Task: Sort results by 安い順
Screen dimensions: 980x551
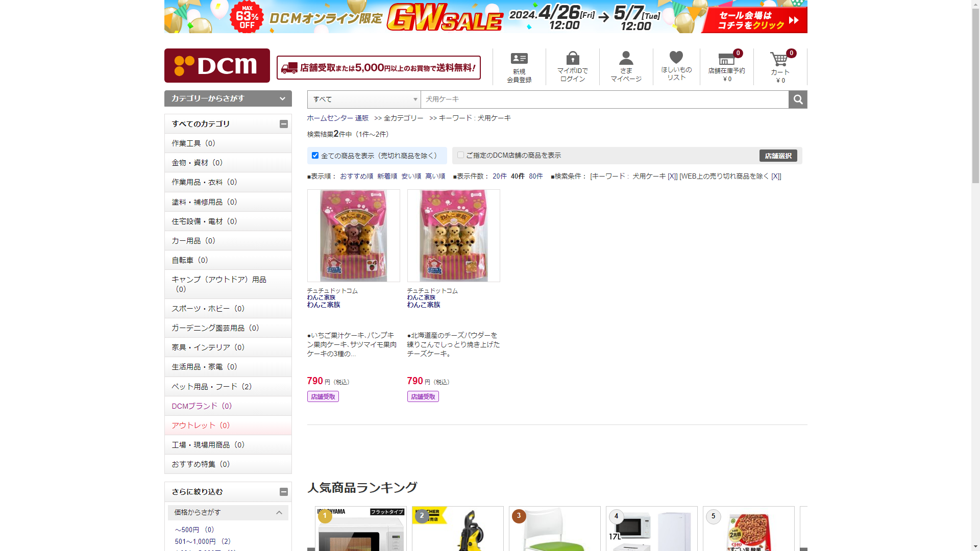Action: (411, 176)
